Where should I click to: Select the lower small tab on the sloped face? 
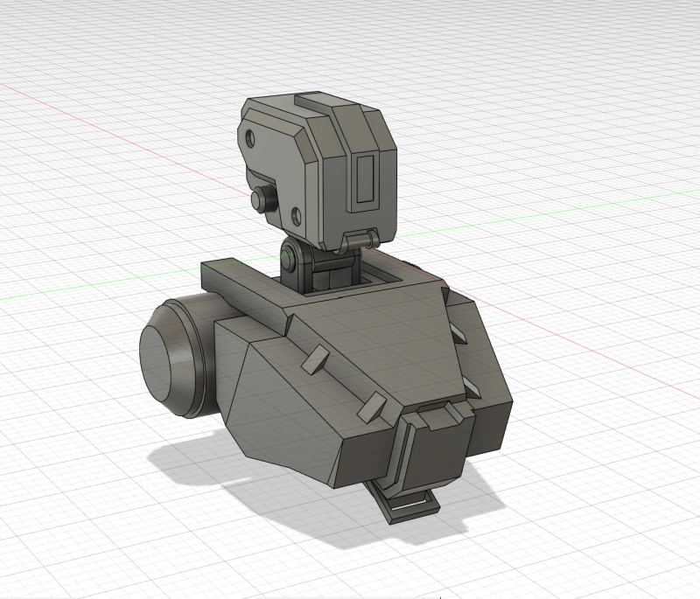374,403
